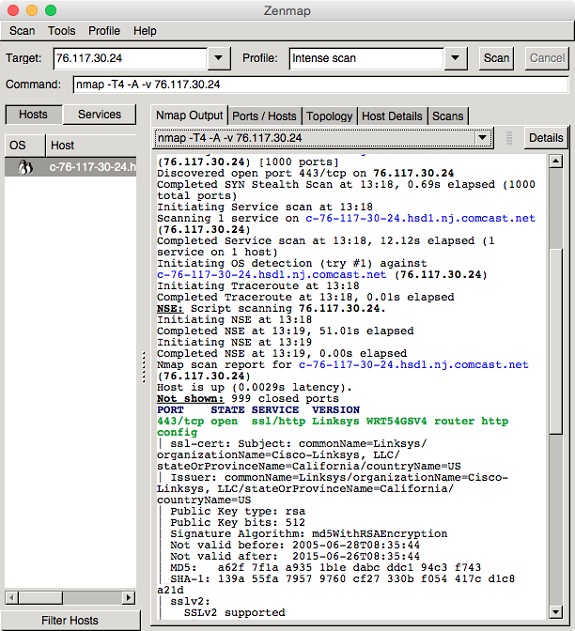Open the Tools menu

[62, 31]
